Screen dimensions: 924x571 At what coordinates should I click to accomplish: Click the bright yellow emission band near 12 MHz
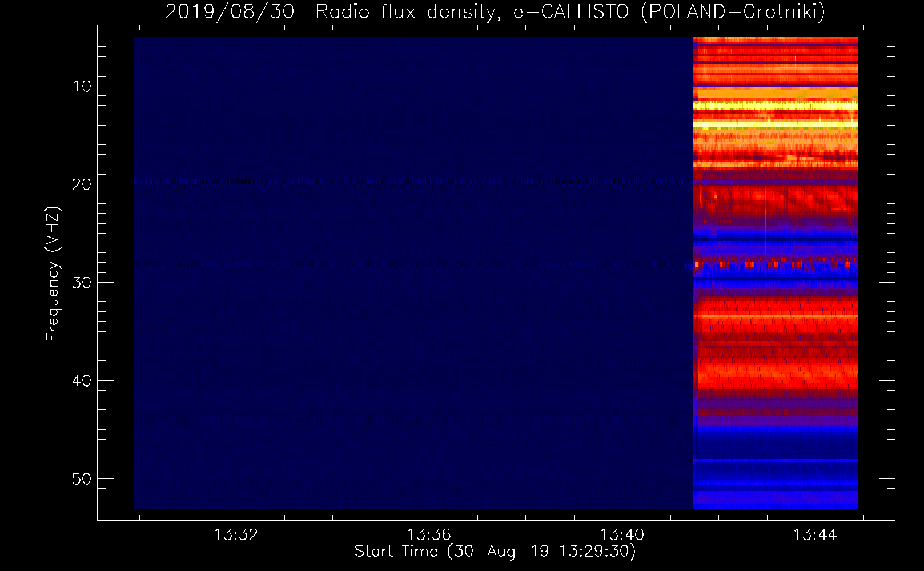coord(775,106)
